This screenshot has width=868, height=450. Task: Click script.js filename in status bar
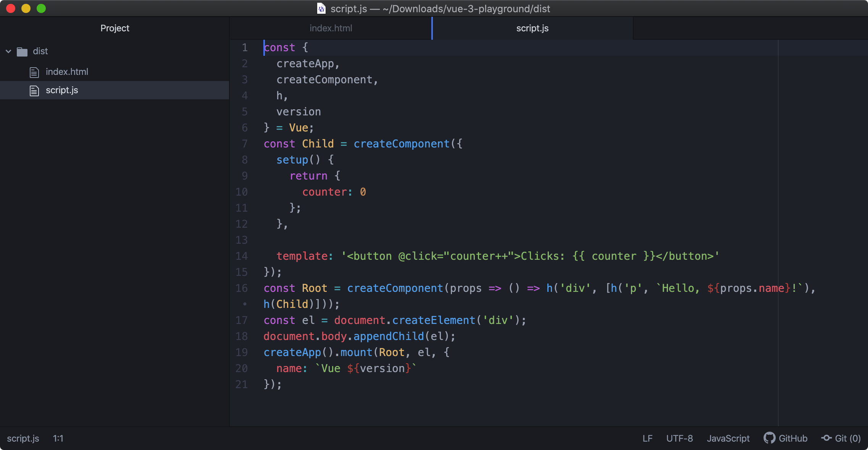[x=23, y=438]
